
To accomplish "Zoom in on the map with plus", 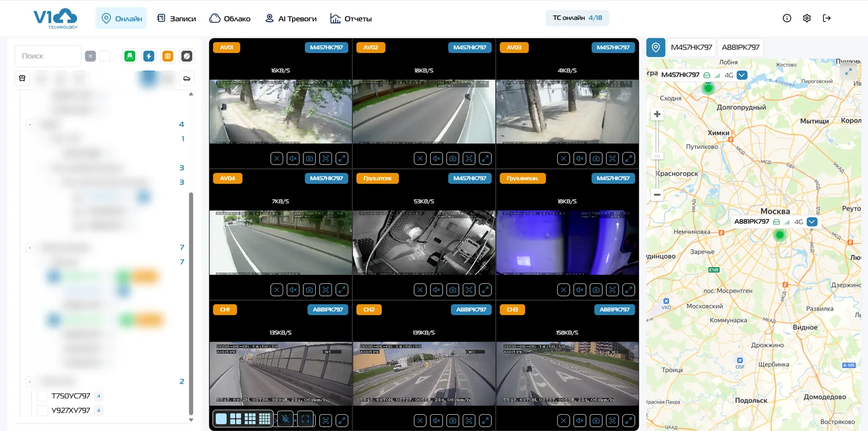I will [657, 114].
